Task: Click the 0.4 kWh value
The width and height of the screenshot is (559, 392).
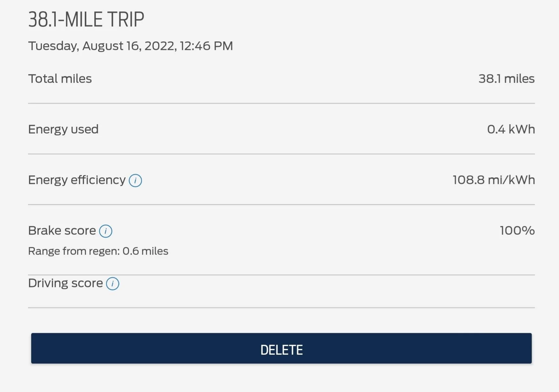Action: (x=511, y=129)
